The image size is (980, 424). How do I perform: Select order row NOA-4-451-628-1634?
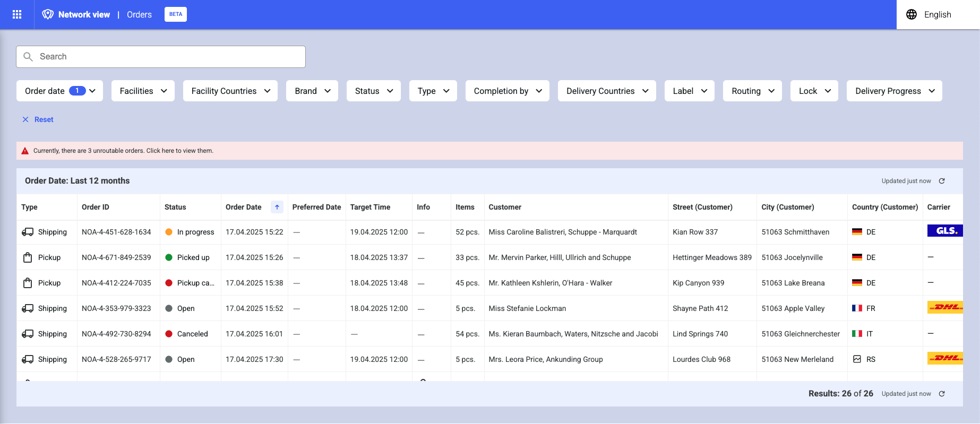pyautogui.click(x=116, y=232)
